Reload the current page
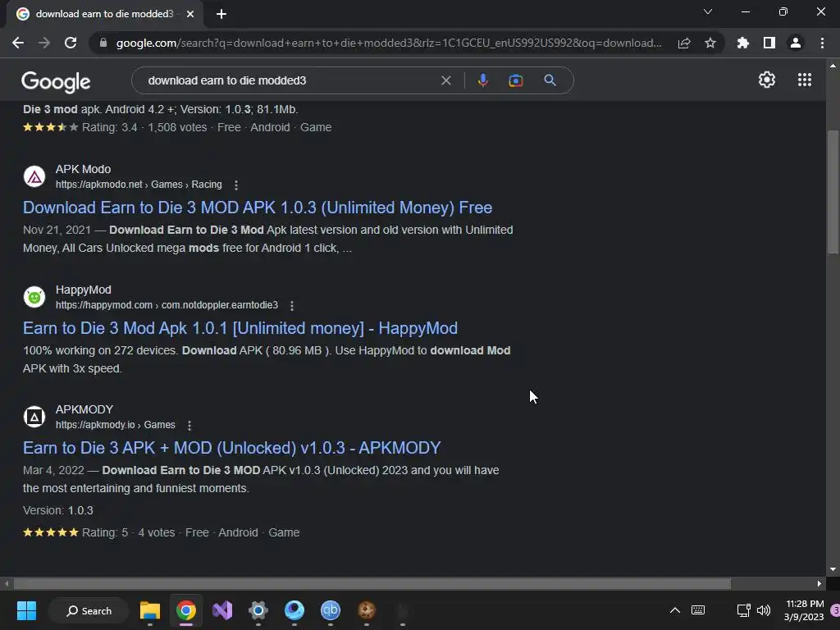Screen dimensions: 840x630 point(71,43)
